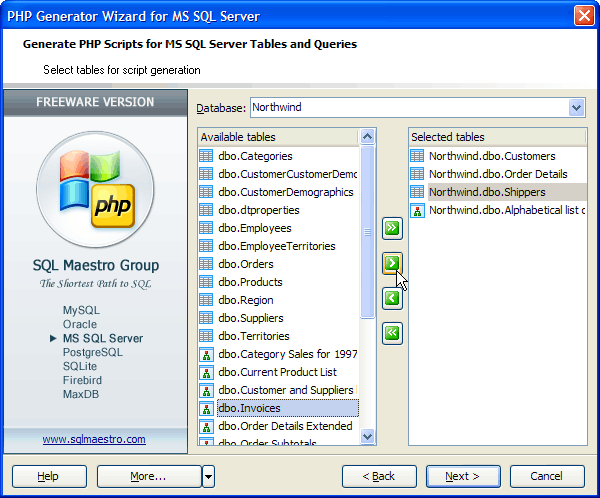Click the remove all tables double-arrow button
The width and height of the screenshot is (600, 498).
coord(392,333)
